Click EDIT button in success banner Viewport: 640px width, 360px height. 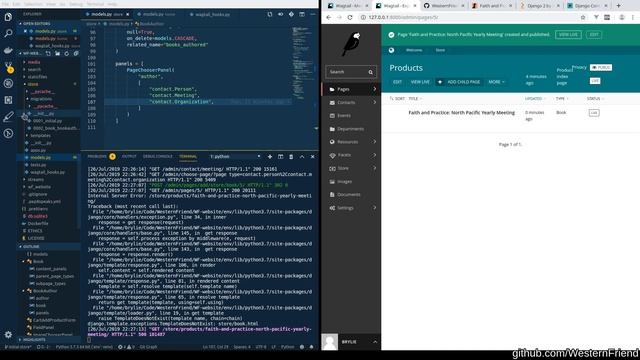(x=594, y=35)
